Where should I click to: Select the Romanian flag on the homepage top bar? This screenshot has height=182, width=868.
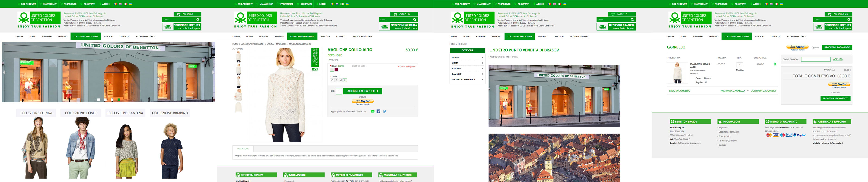[116, 4]
